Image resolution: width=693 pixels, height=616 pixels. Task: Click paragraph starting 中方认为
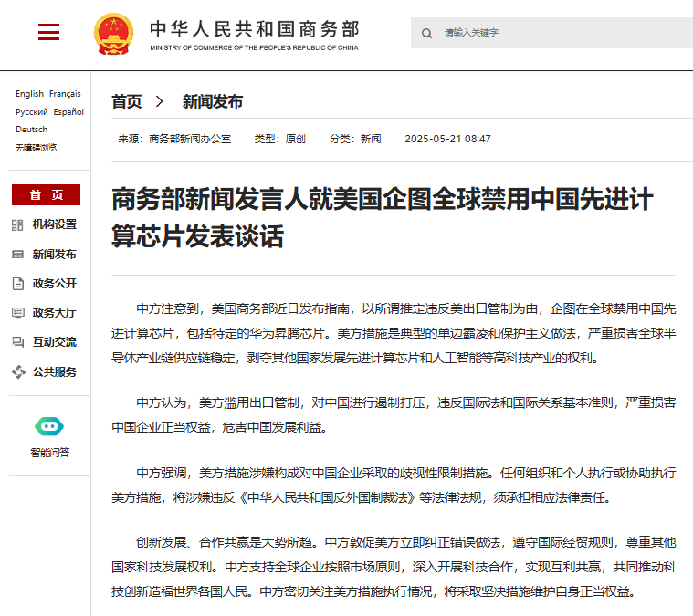click(394, 415)
